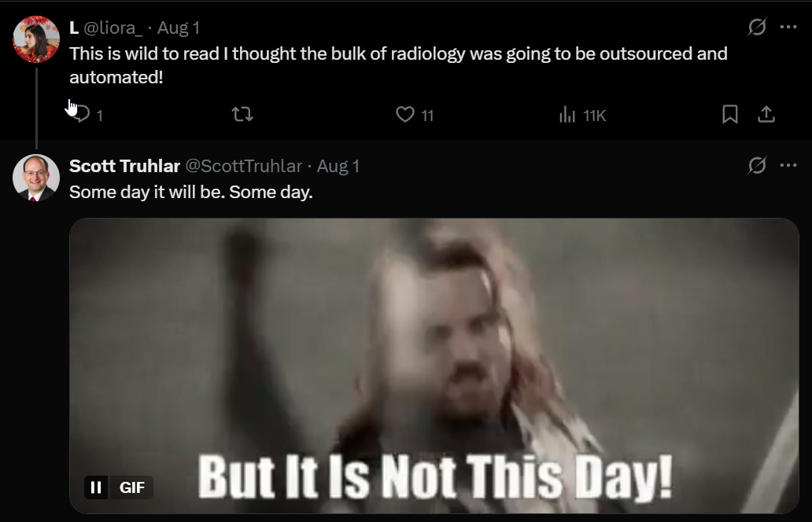Open the 'But It Is Not This Day' GIF
Viewport: 812px width, 522px height.
434,366
